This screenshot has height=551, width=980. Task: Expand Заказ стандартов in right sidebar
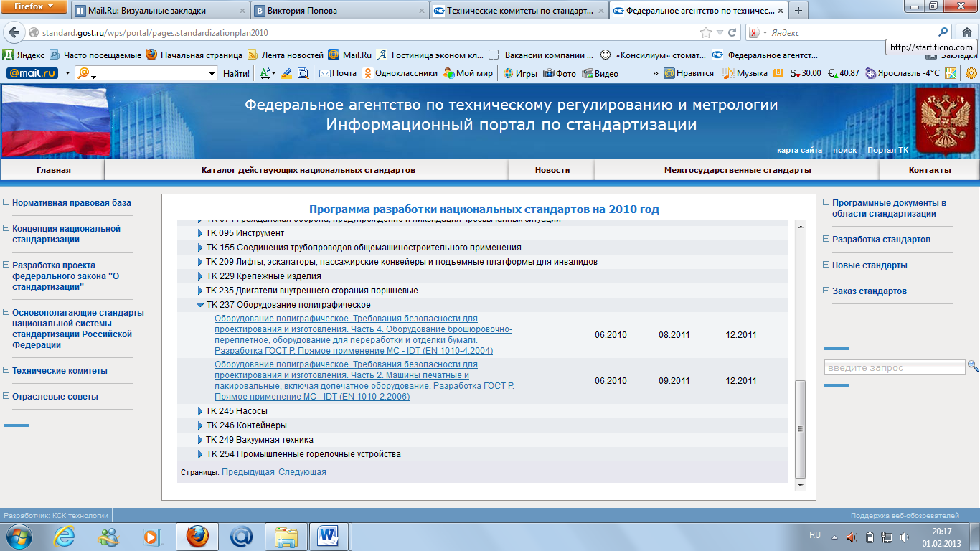[826, 291]
